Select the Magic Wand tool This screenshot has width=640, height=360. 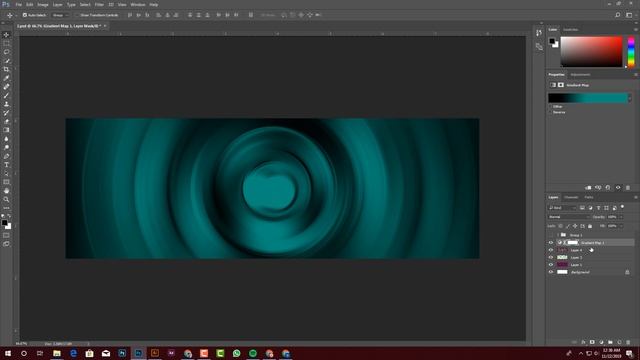click(6, 61)
